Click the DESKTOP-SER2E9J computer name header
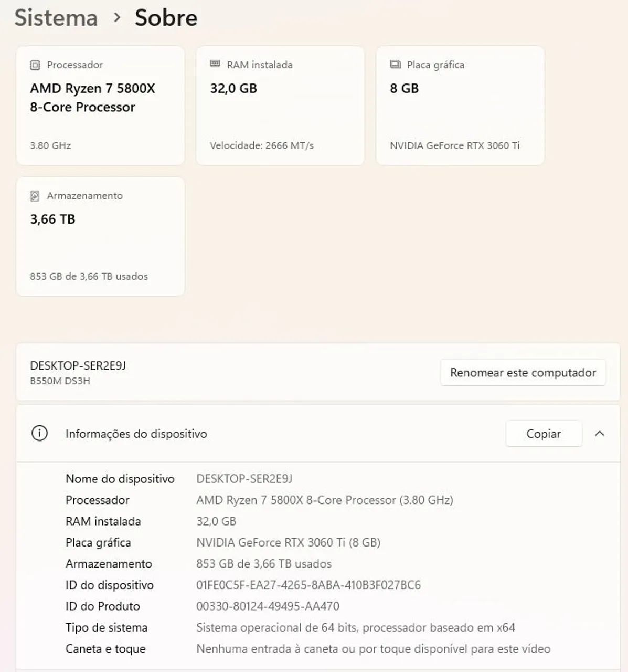628x672 pixels. pos(78,366)
